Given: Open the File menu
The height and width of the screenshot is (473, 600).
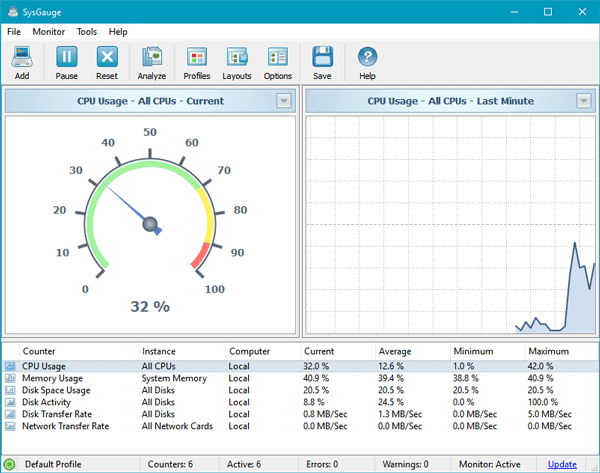Looking at the screenshot, I should click(14, 32).
